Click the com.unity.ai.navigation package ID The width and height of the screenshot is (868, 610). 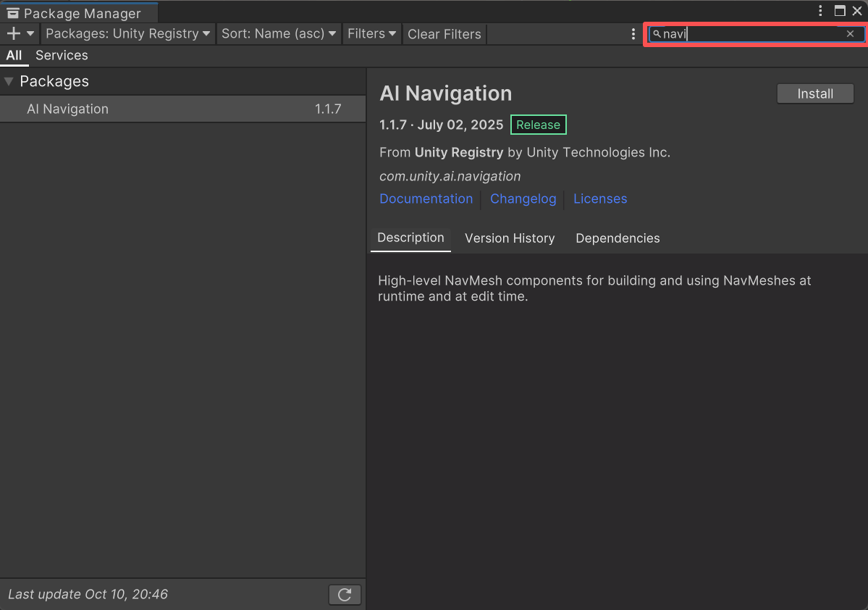pos(450,176)
